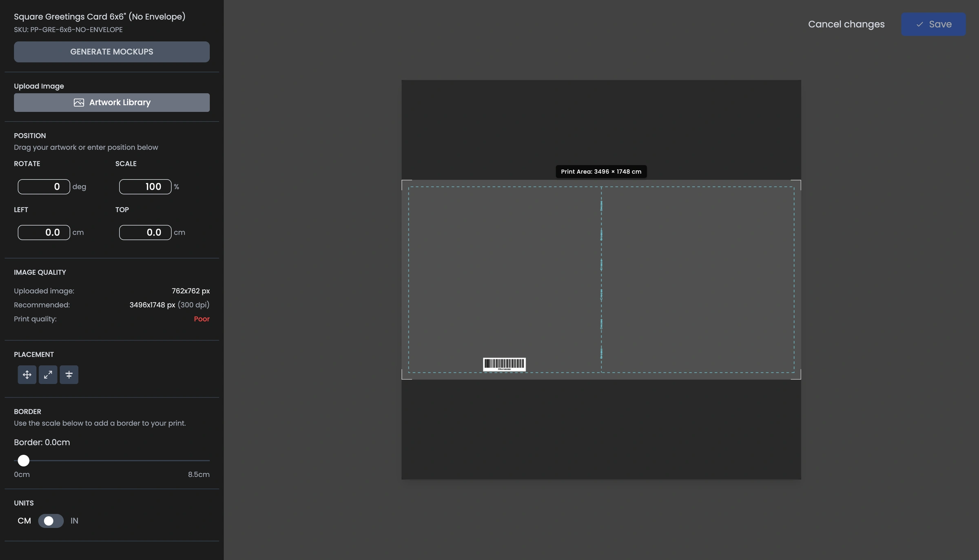Click the barcode placeholder in the print area

click(504, 364)
